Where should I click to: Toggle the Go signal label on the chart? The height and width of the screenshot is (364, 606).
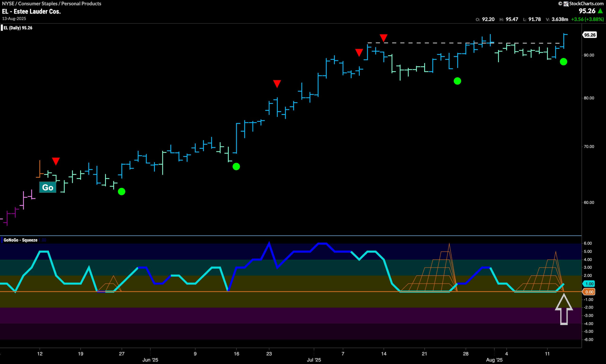(x=47, y=187)
